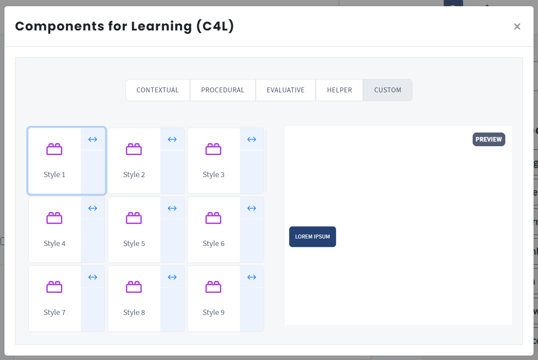This screenshot has height=360, width=538.
Task: Toggle full-width arrow for Style 9
Action: (252, 277)
